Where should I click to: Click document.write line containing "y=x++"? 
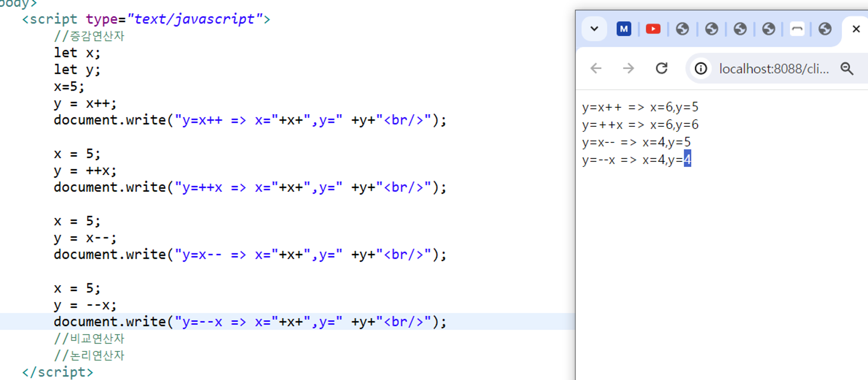250,120
